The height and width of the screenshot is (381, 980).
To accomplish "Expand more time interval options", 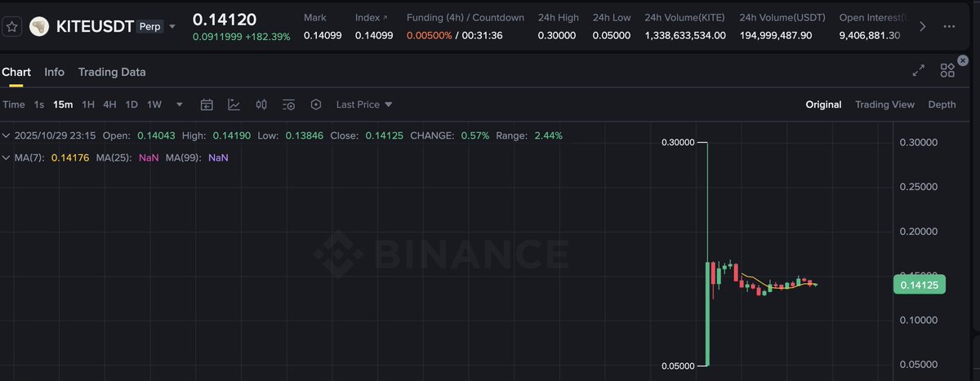I will click(180, 104).
